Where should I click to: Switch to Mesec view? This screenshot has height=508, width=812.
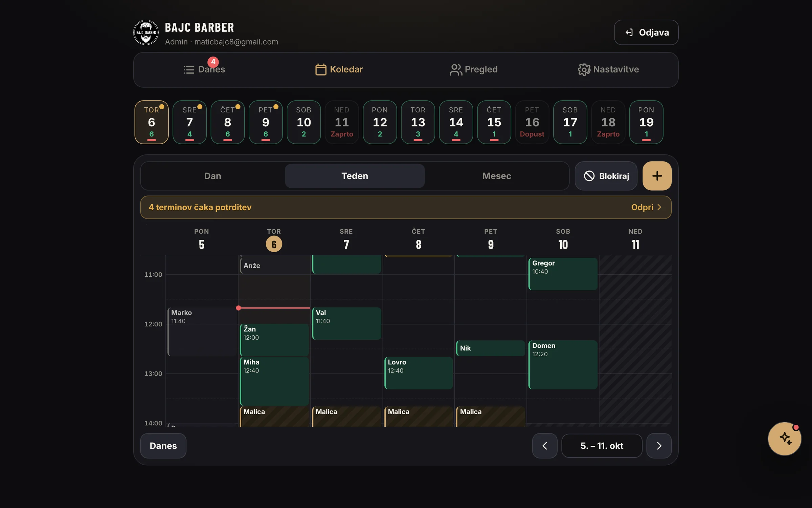coord(496,176)
